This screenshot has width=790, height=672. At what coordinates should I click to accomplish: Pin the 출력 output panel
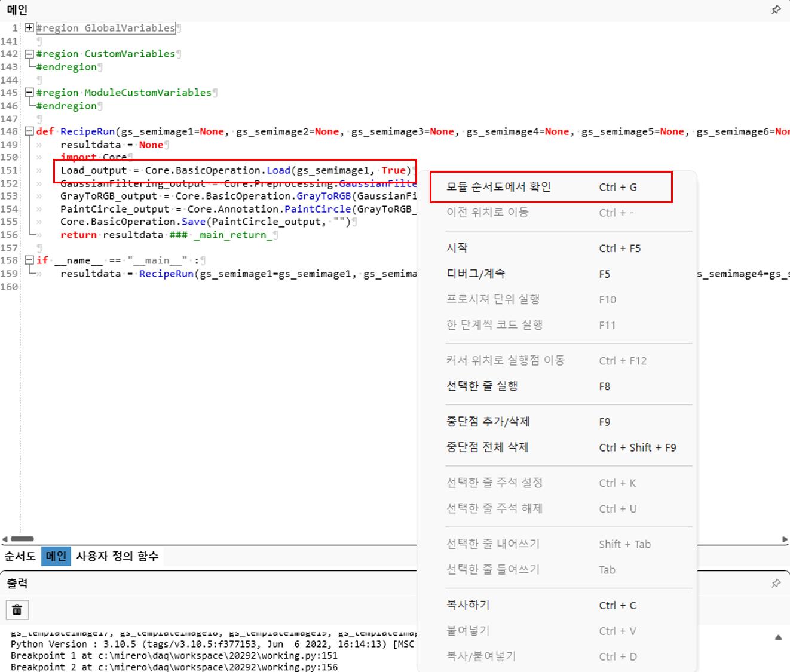[776, 583]
